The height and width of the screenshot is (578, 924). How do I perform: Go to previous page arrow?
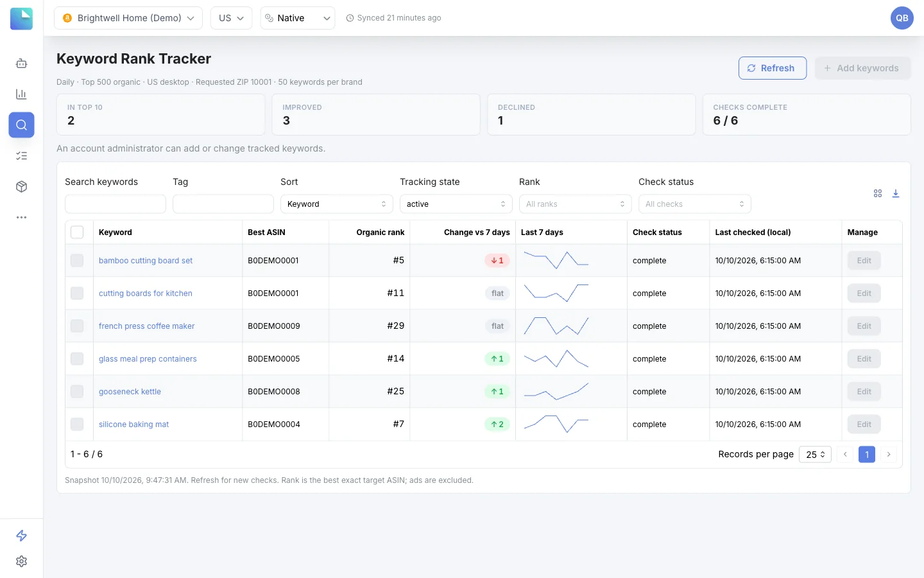click(x=845, y=454)
